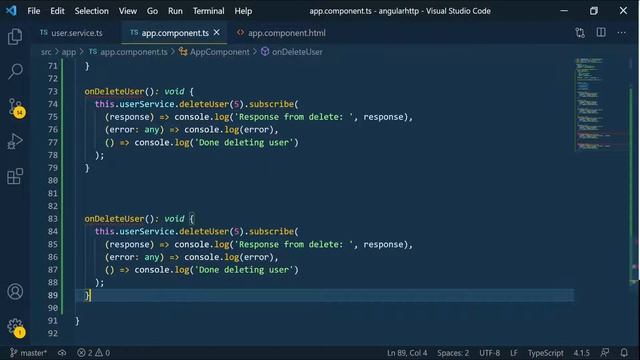Close the app.component.ts tab

click(x=217, y=32)
